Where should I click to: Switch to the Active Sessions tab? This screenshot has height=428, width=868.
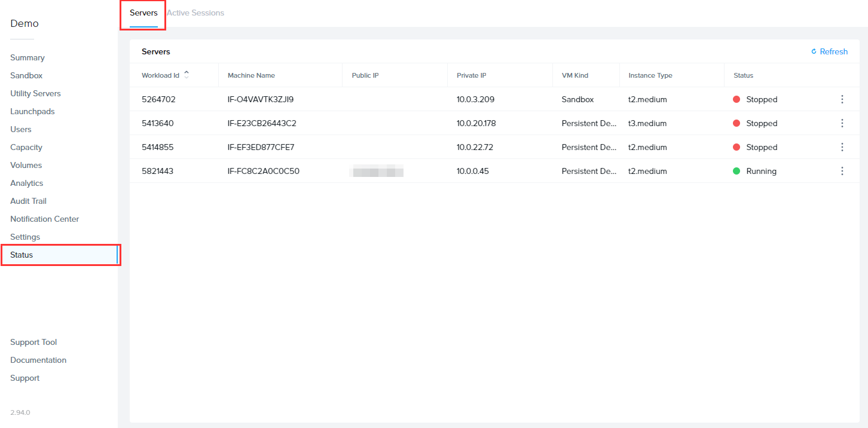195,13
